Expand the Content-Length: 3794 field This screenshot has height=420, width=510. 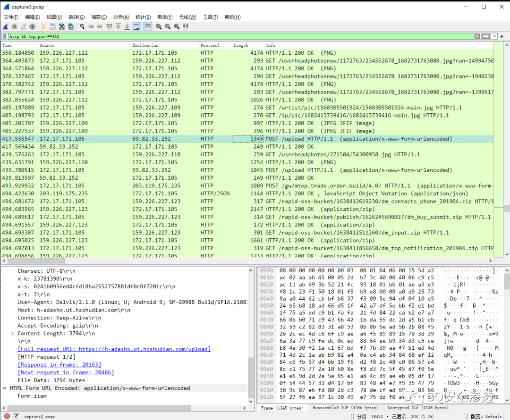click(x=12, y=333)
